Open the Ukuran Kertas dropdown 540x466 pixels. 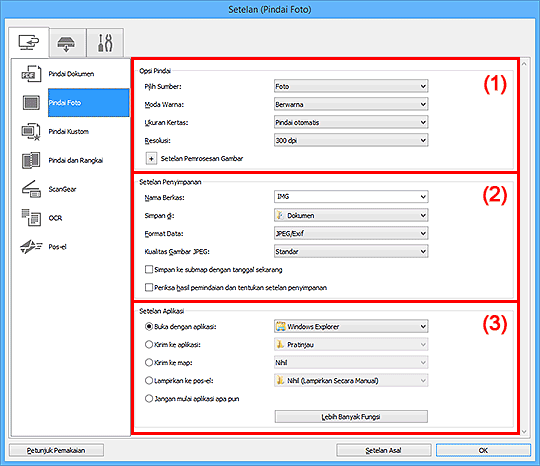pos(351,122)
